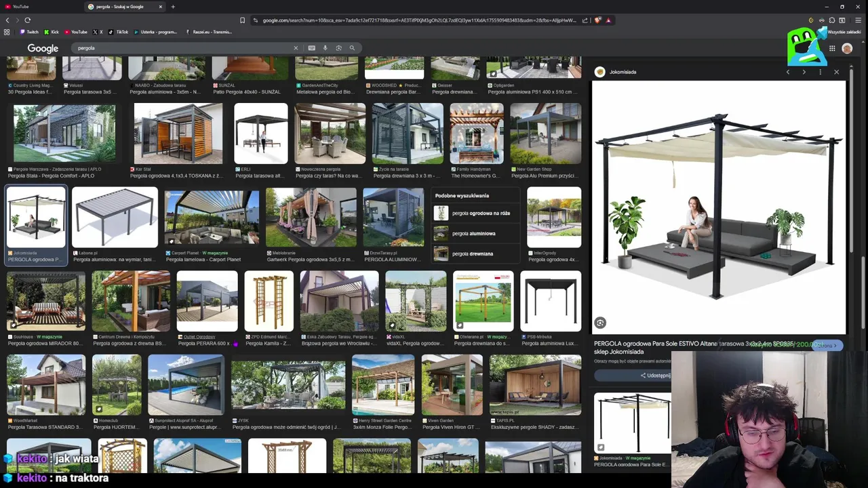Show next image in preview panel
The image size is (868, 488).
(x=804, y=72)
